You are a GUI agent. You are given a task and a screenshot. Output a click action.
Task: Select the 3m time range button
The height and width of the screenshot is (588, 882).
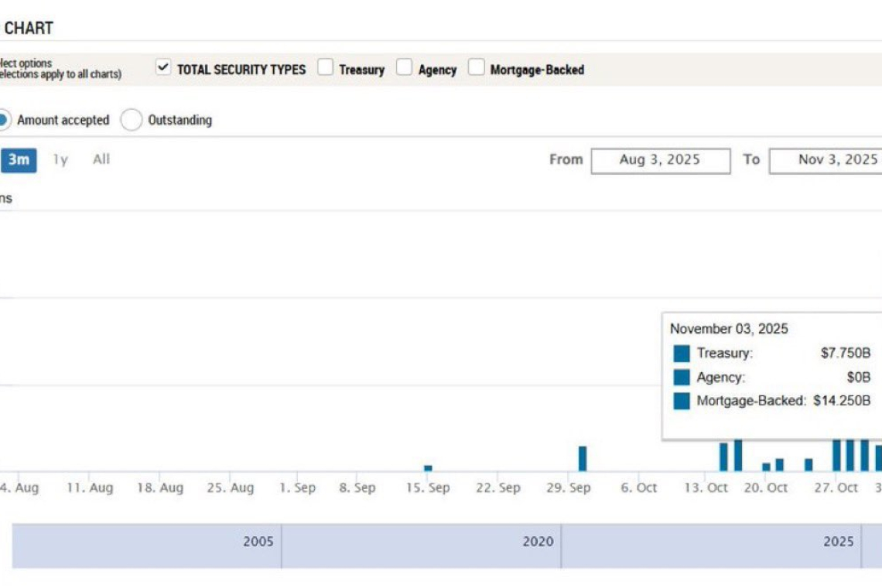19,160
